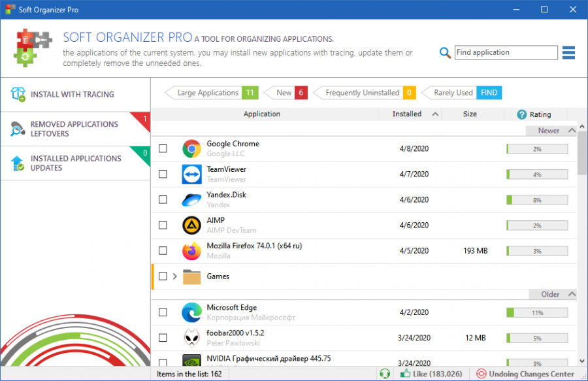Click the thumbs-up Like icon
This screenshot has height=381, width=588.
[405, 373]
